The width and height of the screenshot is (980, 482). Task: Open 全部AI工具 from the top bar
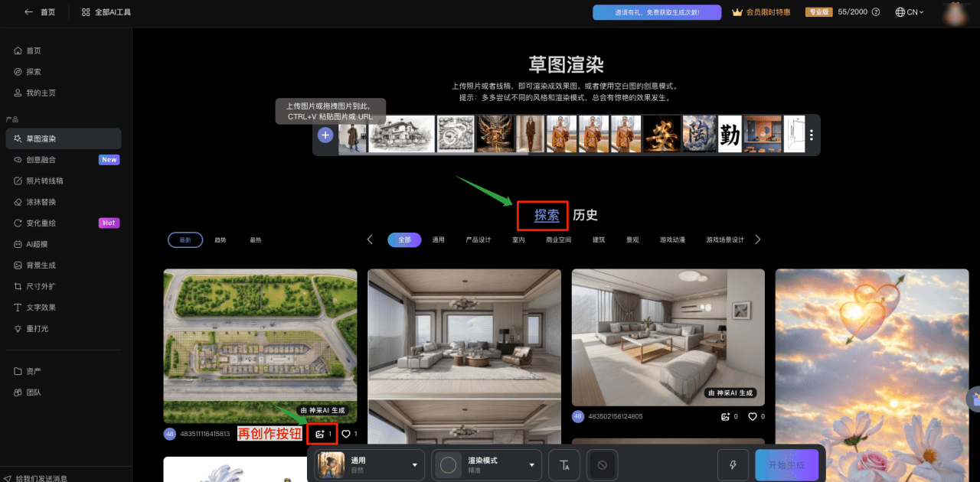point(106,12)
